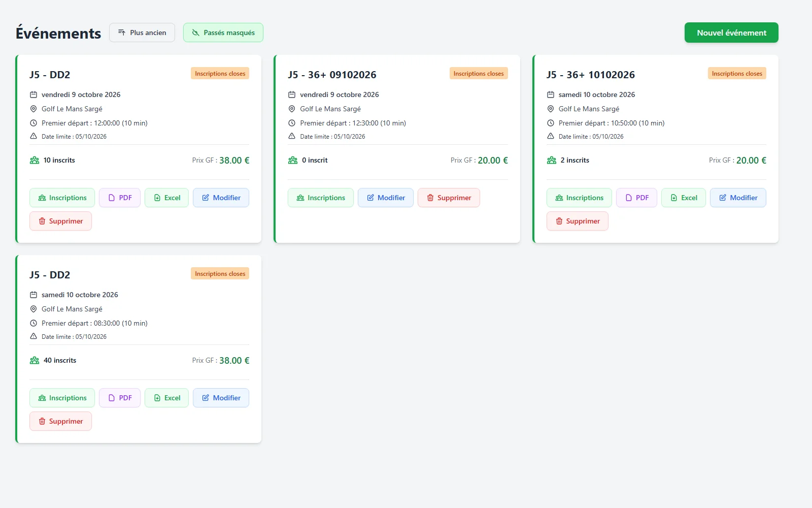This screenshot has height=508, width=812.
Task: Open Inscriptions for J5 - 36+ 09102026
Action: pyautogui.click(x=321, y=198)
